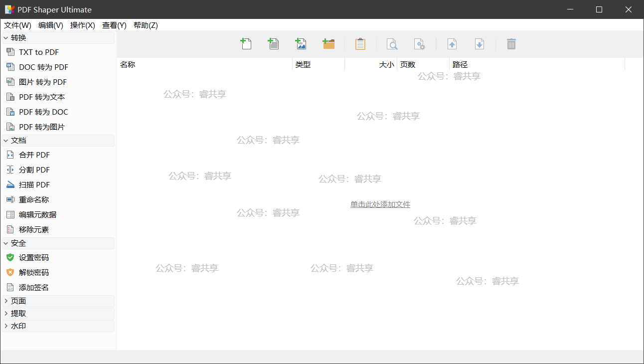This screenshot has height=364, width=644.
Task: Click the PDF 转为图片 icon
Action: tap(10, 127)
